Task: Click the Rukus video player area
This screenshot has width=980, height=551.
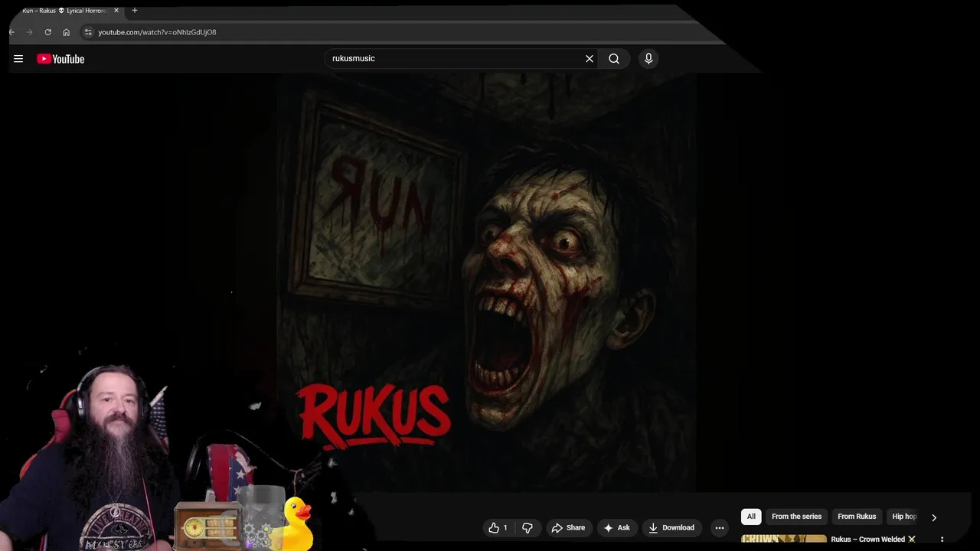Action: (x=487, y=283)
